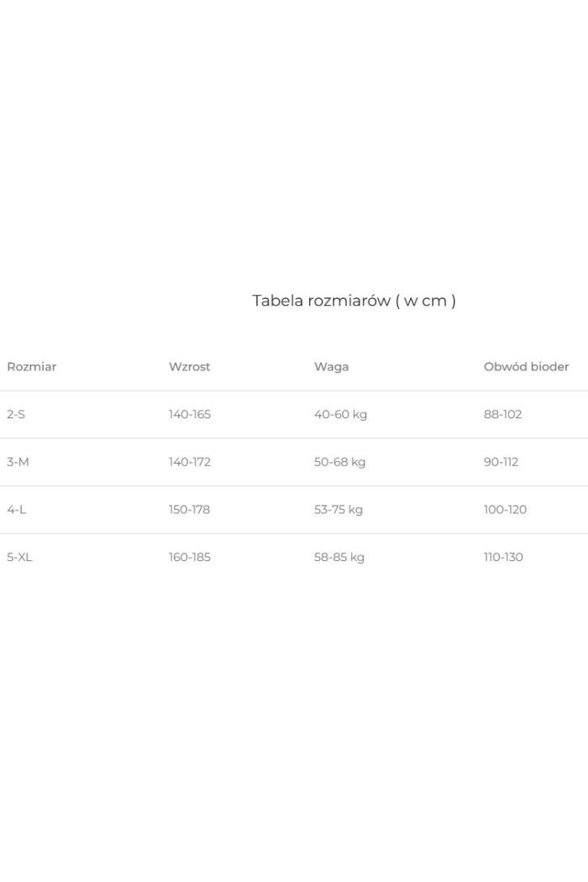Click the Obwód bioder column header
Image resolution: width=588 pixels, height=882 pixels.
526,367
